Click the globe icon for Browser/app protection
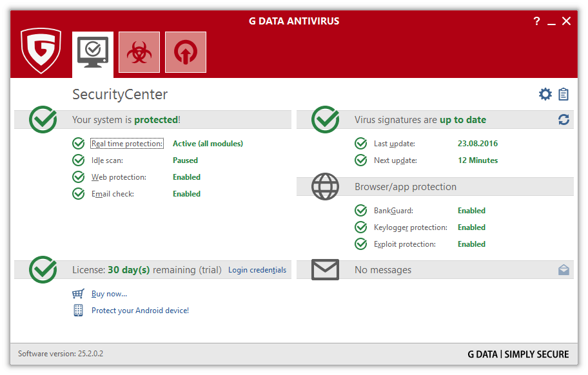 (x=325, y=186)
